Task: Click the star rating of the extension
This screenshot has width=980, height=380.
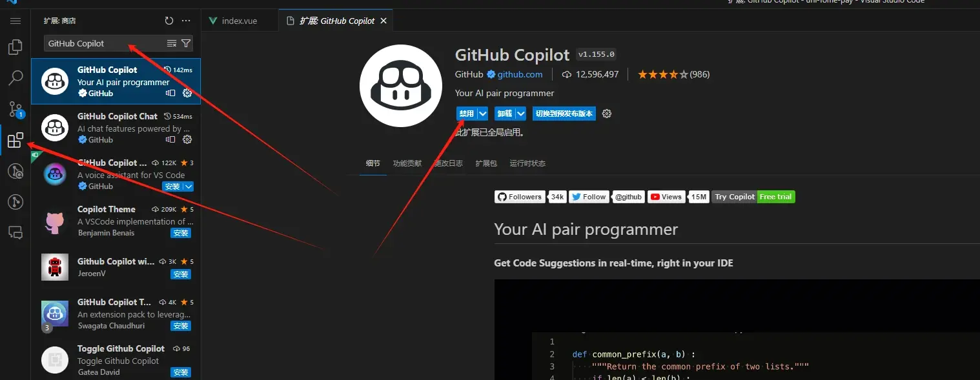Action: point(663,74)
